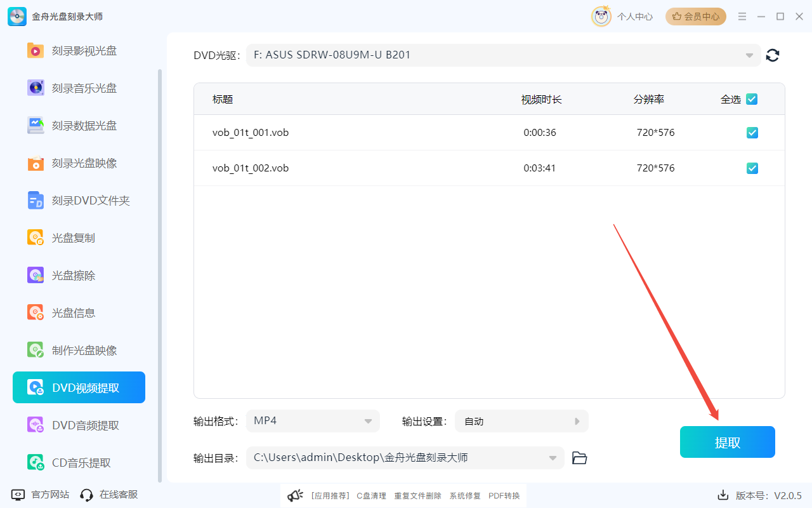Click the sidebar vertical scrollbar
The width and height of the screenshot is (812, 508).
coord(160,274)
